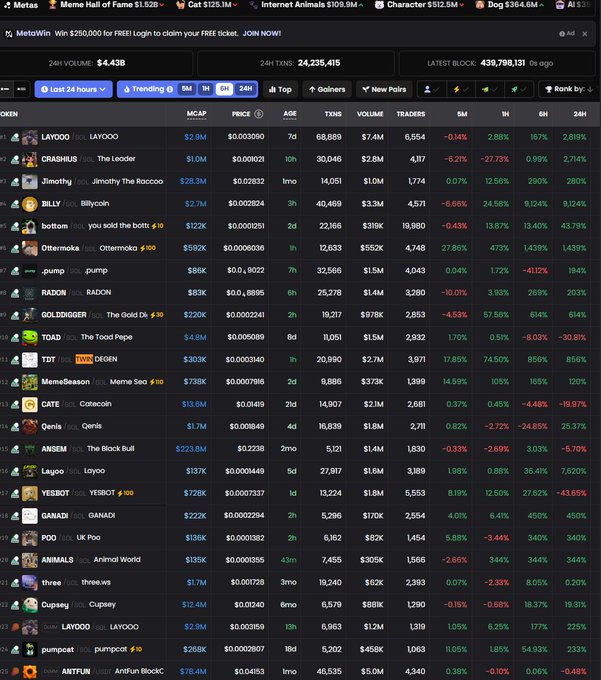601x680 pixels.
Task: Click the pump.fun pill icon beside CRASHIUS
Action: [15, 160]
